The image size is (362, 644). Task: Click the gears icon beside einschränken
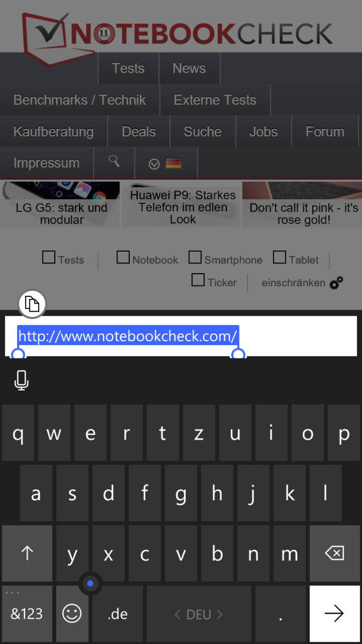point(336,283)
